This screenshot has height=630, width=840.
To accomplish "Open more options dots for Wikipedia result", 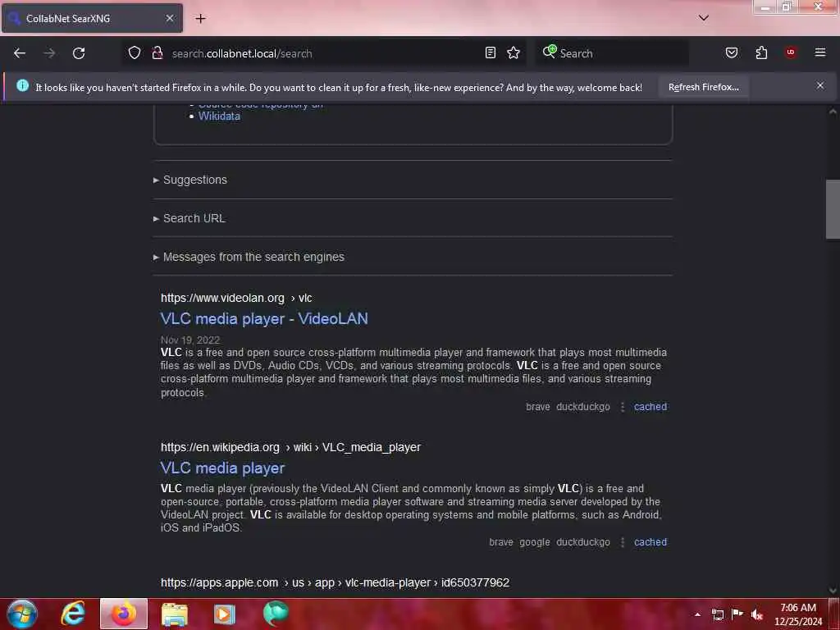I will 623,543.
